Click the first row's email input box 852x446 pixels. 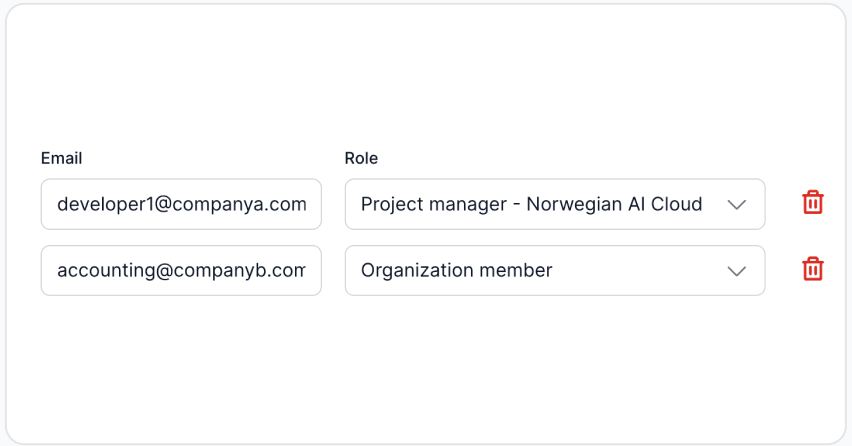[181, 204]
